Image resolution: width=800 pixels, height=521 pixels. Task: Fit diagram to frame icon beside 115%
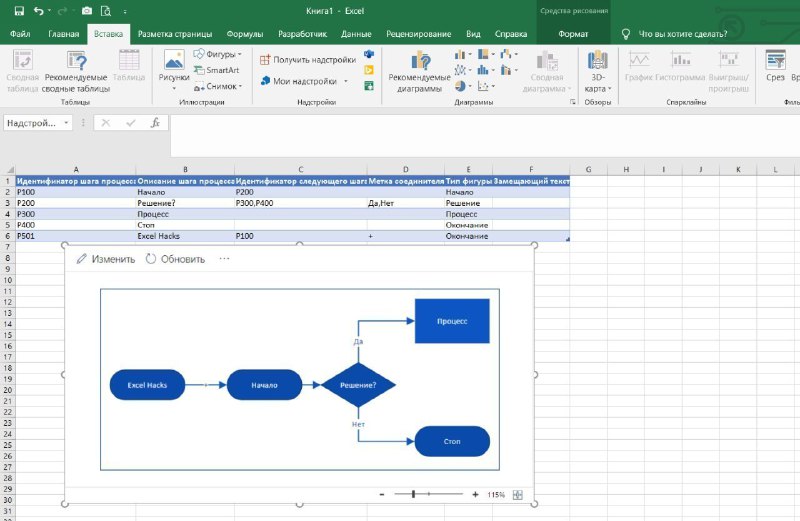[x=517, y=494]
